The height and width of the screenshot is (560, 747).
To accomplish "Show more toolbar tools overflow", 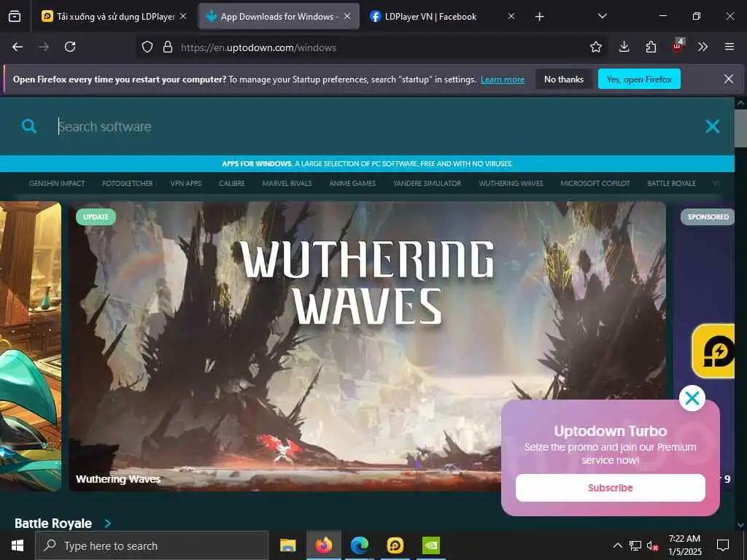I will click(x=703, y=47).
